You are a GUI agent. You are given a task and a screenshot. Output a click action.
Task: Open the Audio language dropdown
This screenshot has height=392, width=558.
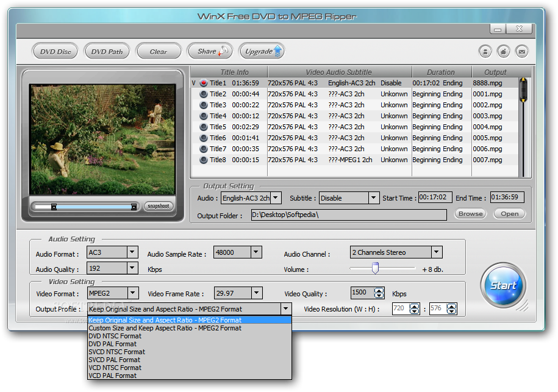pyautogui.click(x=276, y=198)
